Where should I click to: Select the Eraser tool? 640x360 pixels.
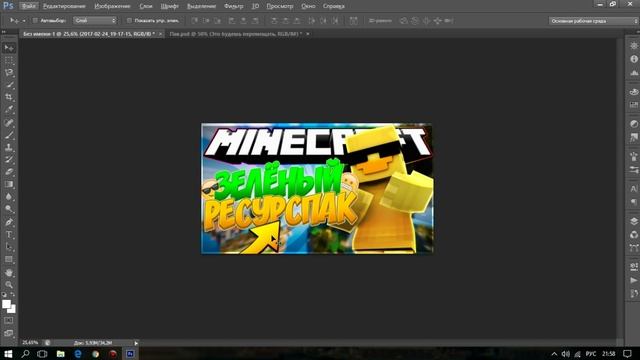coord(9,172)
